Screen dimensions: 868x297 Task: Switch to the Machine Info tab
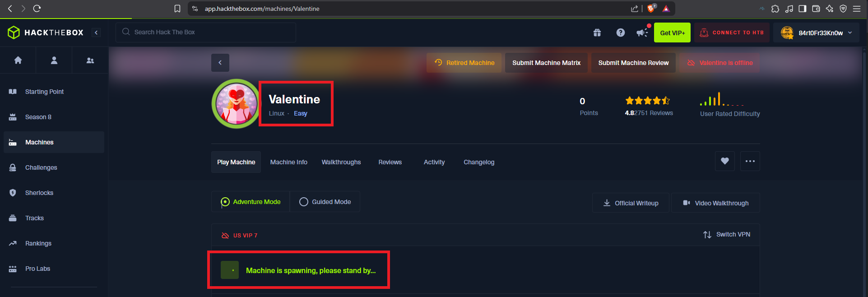[289, 162]
